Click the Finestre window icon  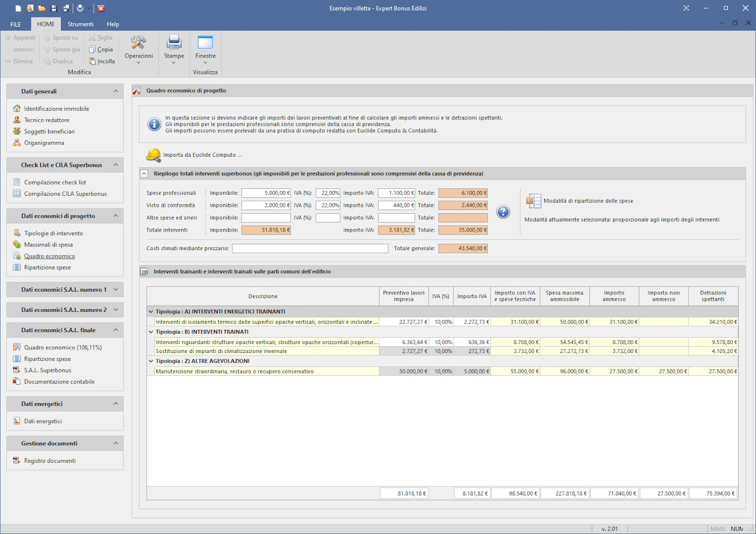[205, 42]
